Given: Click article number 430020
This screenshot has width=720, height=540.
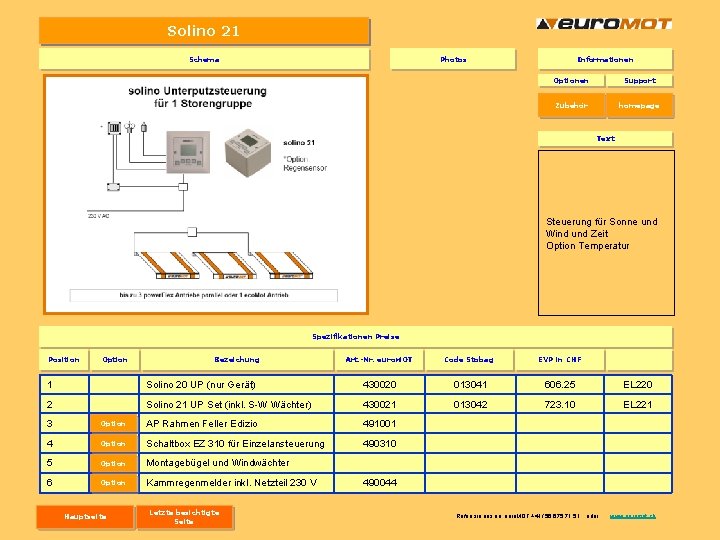Looking at the screenshot, I should click(379, 384).
